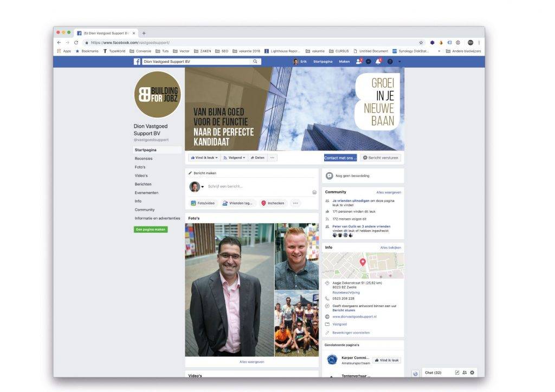This screenshot has width=555, height=392.
Task: Click the search magnifier in the Facebook search box
Action: [255, 62]
